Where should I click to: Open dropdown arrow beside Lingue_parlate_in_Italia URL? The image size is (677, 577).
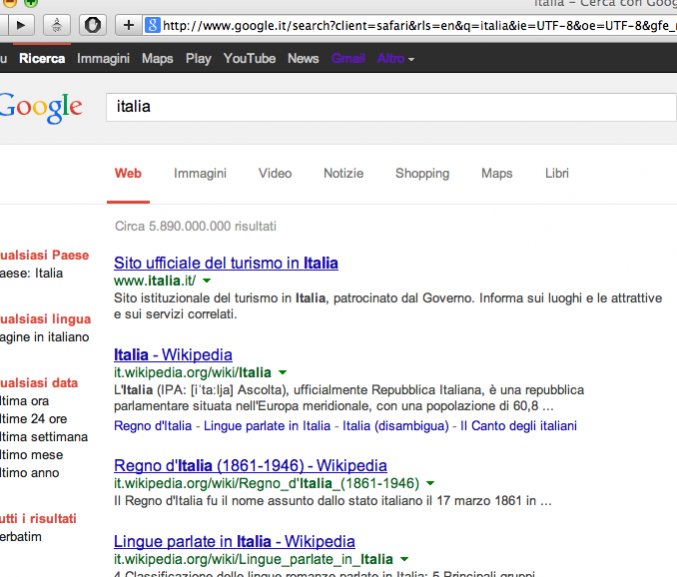tap(404, 559)
